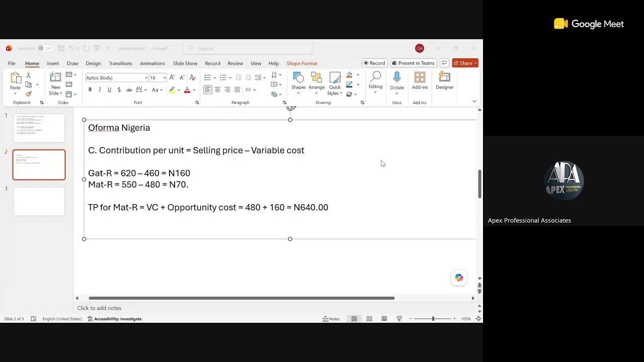Open Character Spacing AV dropdown

[141, 89]
